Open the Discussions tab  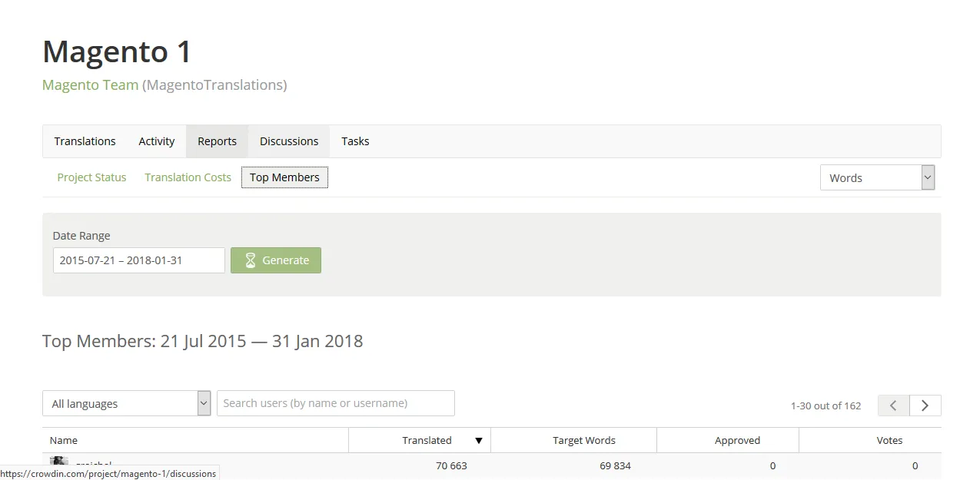[x=289, y=141]
